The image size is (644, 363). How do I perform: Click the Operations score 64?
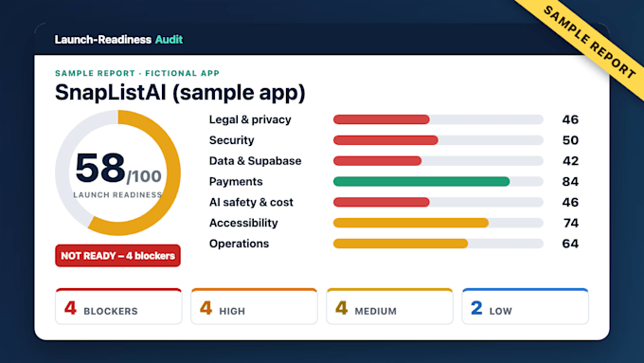click(570, 244)
